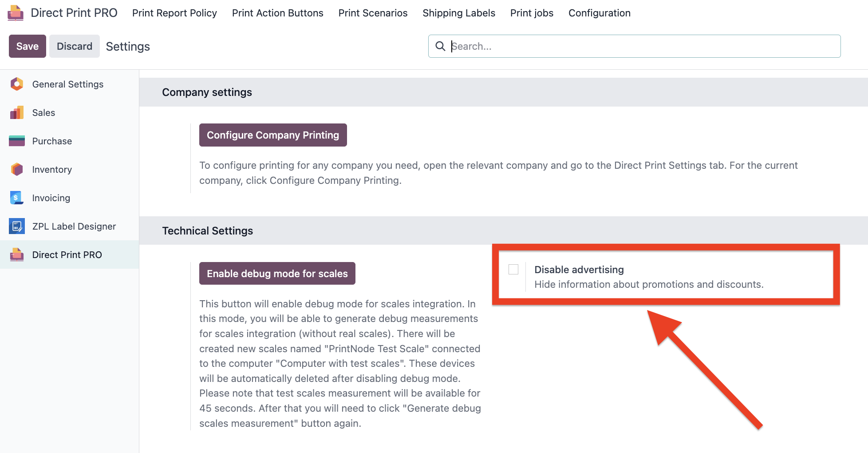The height and width of the screenshot is (453, 868).
Task: Click the Direct Print PRO app logo icon
Action: [x=16, y=13]
